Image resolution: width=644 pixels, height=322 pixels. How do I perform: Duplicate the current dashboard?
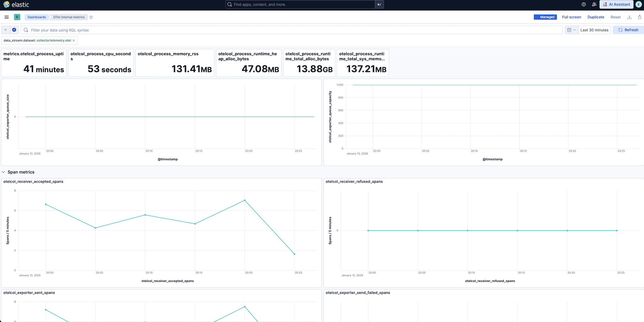pos(596,17)
